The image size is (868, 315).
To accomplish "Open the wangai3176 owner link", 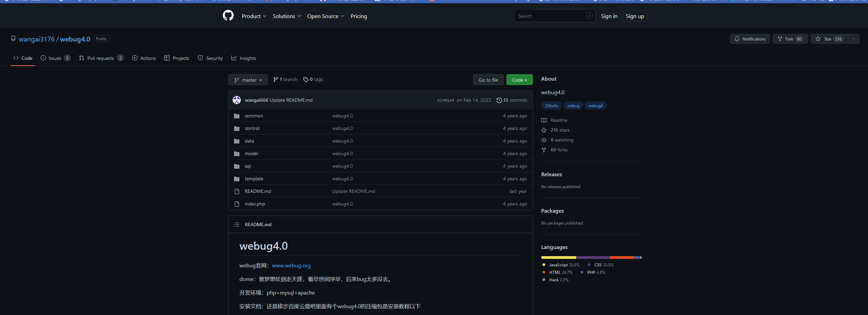I will (x=36, y=39).
